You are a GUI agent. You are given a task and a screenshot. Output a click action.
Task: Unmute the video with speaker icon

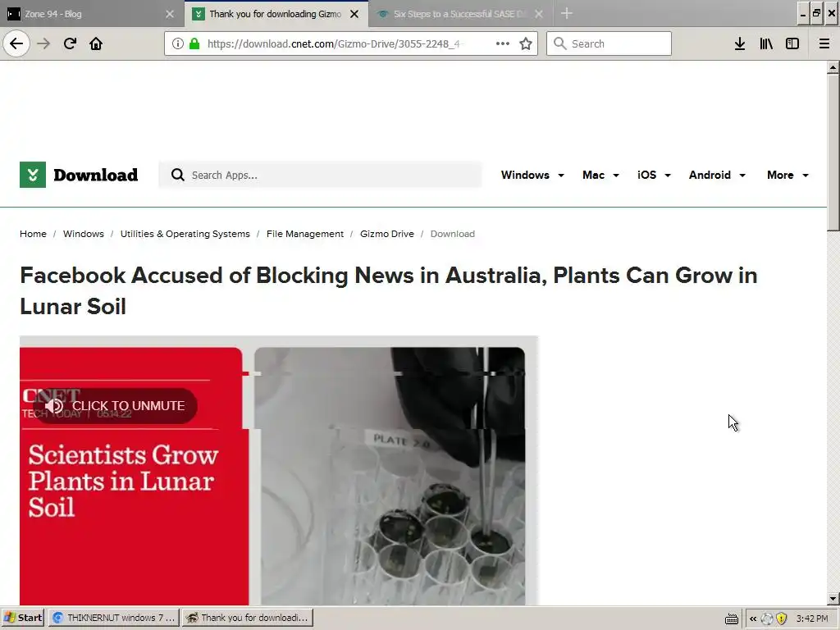coord(55,405)
